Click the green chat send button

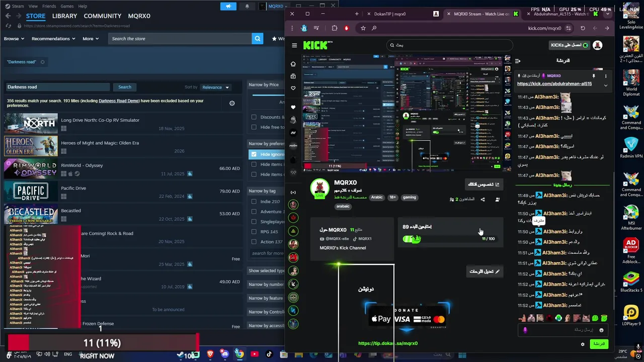coord(599,344)
